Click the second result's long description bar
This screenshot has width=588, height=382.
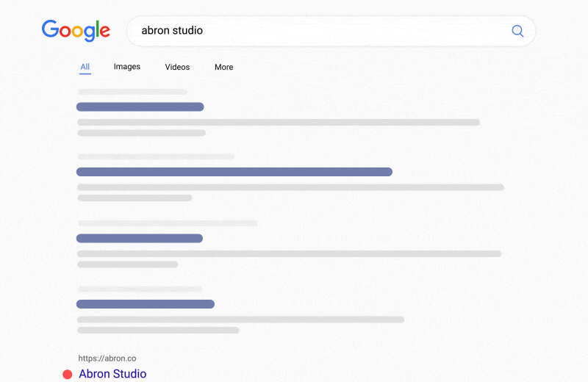pyautogui.click(x=290, y=187)
